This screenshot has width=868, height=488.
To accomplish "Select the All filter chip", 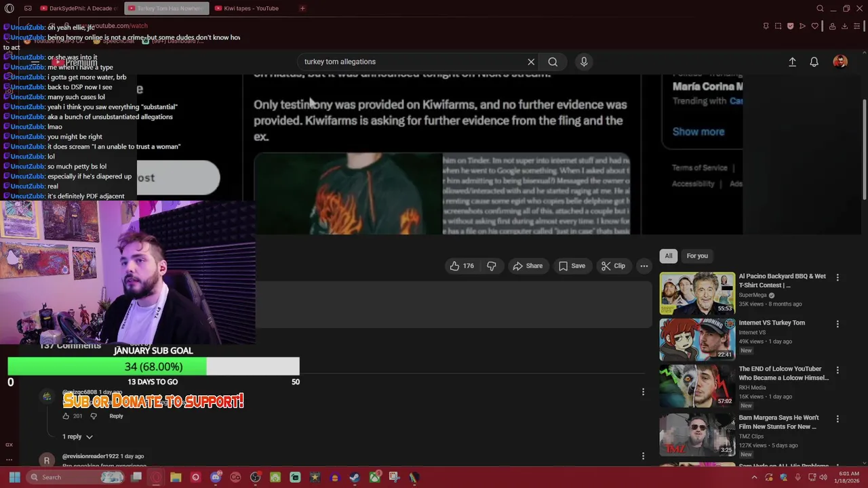I will point(669,256).
